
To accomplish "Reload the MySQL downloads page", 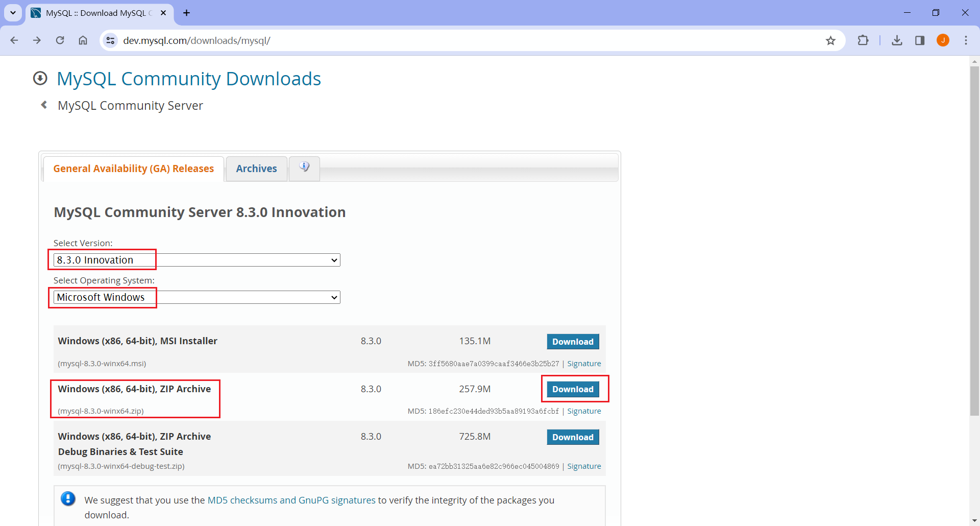I will [x=60, y=40].
